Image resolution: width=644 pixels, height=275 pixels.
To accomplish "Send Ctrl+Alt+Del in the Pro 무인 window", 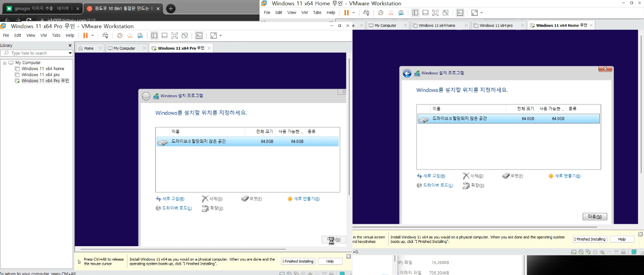I will pyautogui.click(x=106, y=35).
